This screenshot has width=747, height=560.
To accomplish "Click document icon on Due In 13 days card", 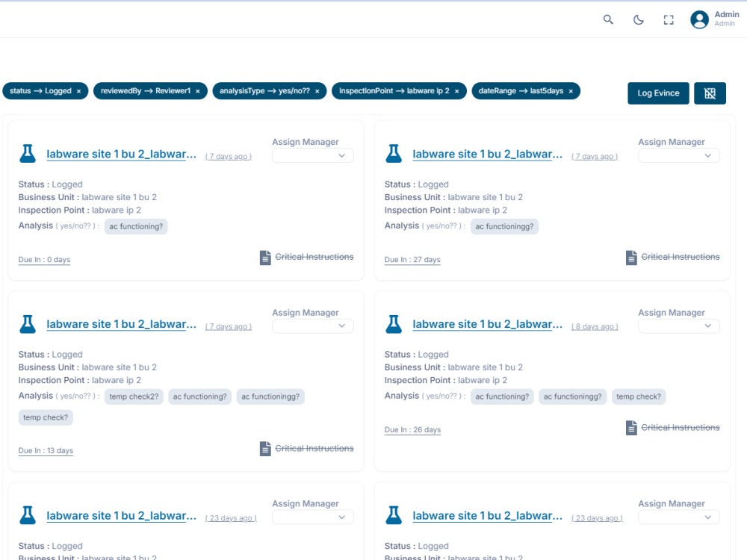I will (265, 449).
